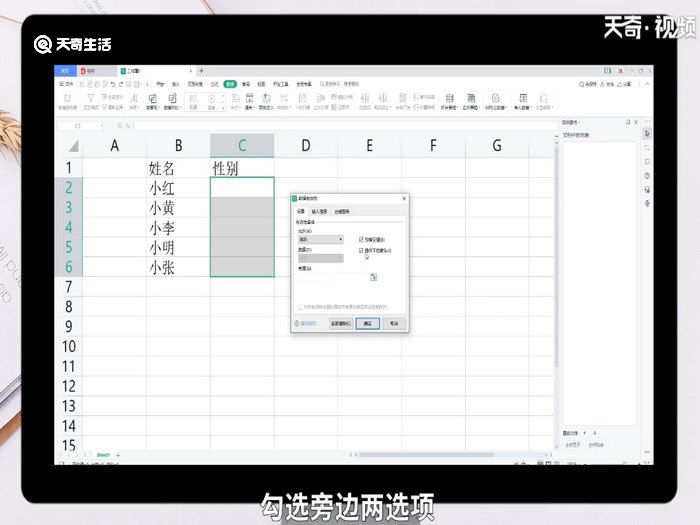Click the Group icon in the ribbon
This screenshot has width=700, height=525.
365,98
